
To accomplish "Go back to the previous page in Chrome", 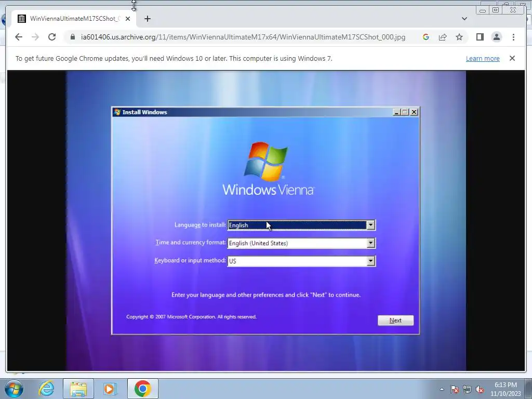I will click(19, 37).
